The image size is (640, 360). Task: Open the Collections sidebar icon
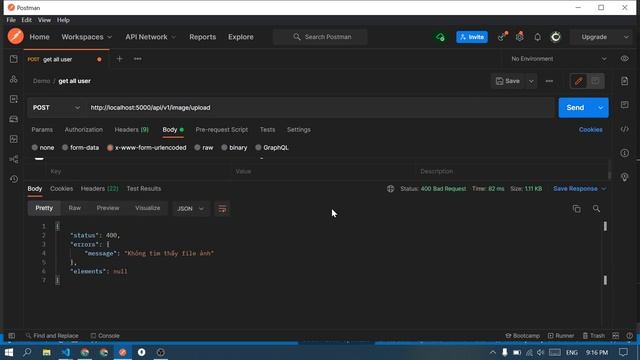click(13, 59)
